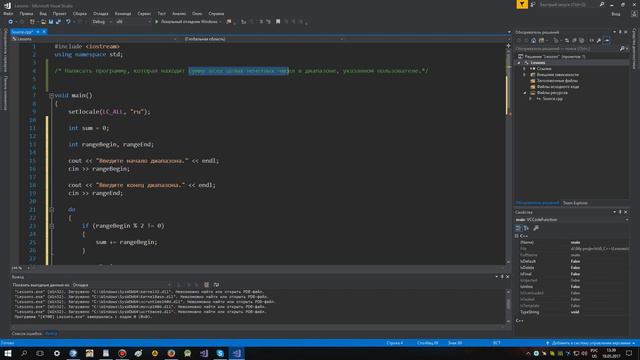Click the Alphabetical sort icon in Properties

click(526, 228)
